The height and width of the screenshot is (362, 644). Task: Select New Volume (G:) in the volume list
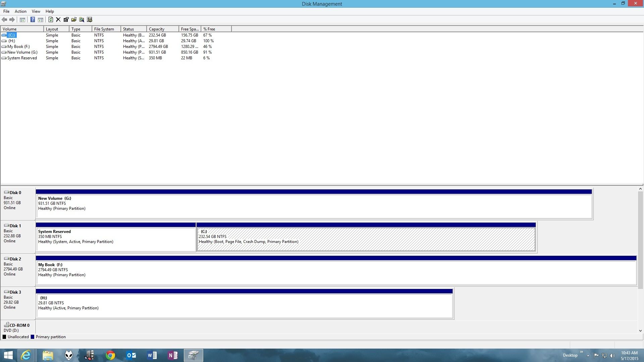(x=22, y=52)
